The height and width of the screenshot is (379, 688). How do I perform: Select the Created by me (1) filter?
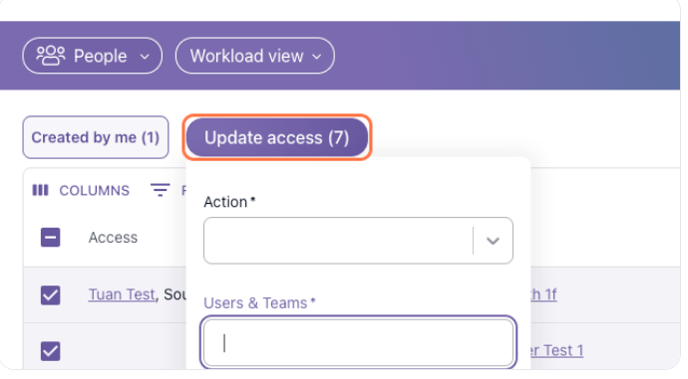[96, 137]
